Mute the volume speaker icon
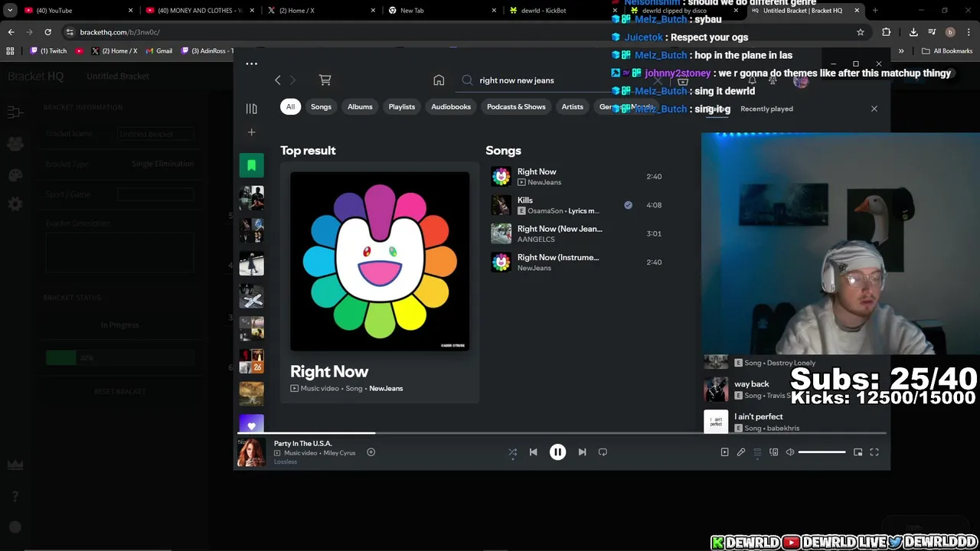The width and height of the screenshot is (980, 551). click(790, 452)
